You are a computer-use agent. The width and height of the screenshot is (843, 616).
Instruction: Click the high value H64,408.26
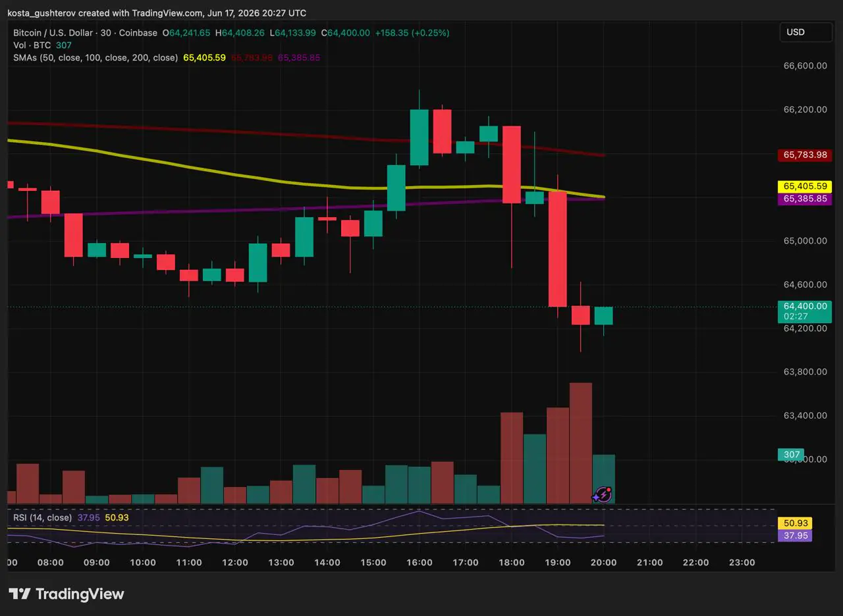242,33
